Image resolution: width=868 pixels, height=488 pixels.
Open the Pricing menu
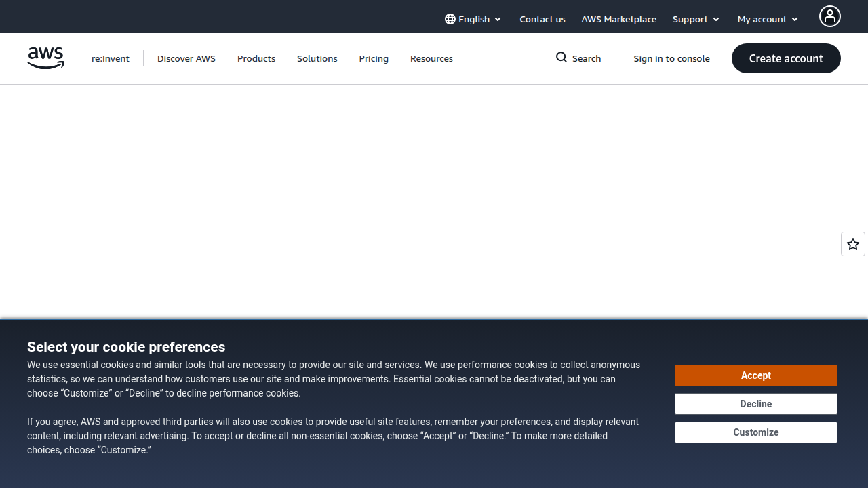[x=374, y=58]
